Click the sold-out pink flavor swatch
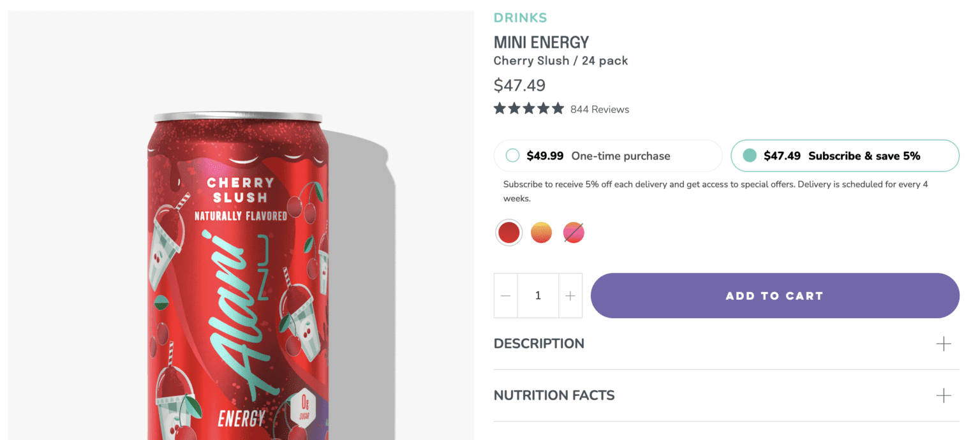 573,232
